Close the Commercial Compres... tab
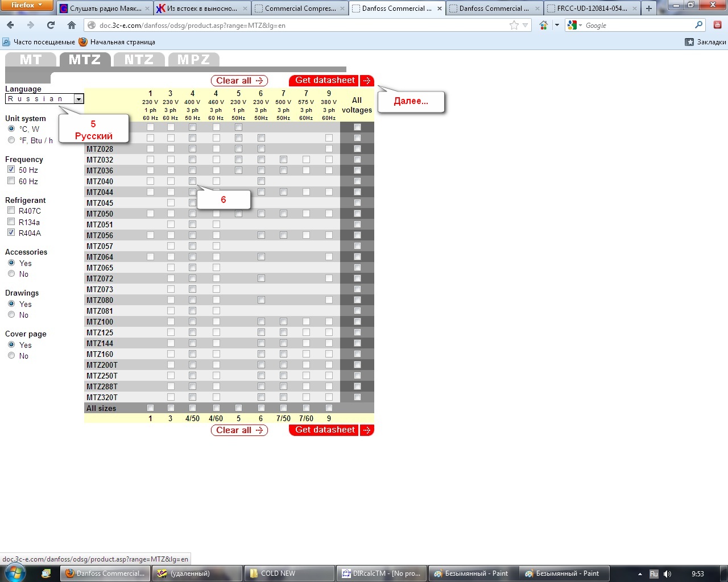The width and height of the screenshot is (728, 582). coord(342,9)
